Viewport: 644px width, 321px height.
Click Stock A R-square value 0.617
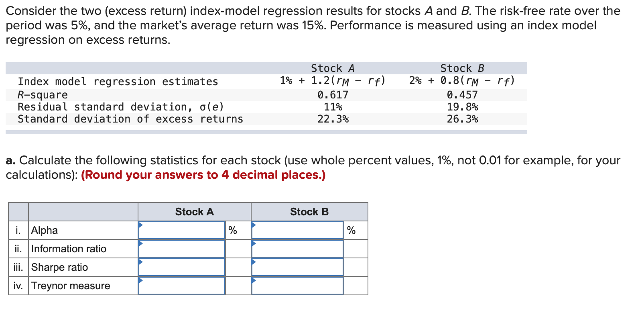(333, 95)
